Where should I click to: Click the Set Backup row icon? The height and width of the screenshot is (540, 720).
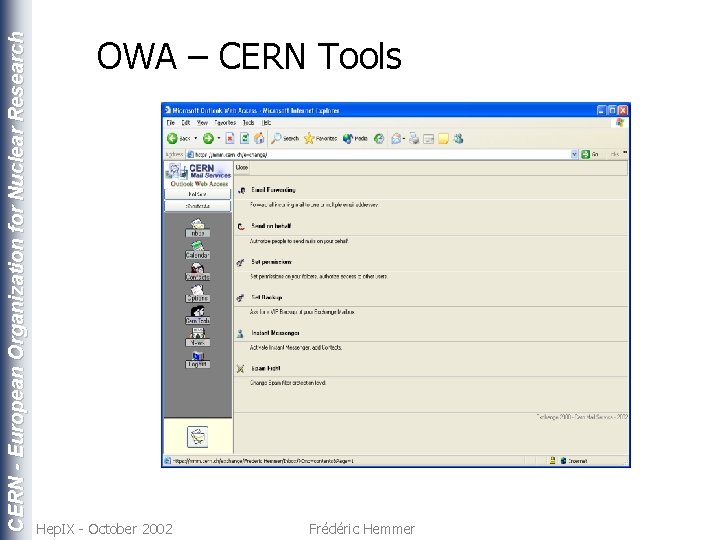240,298
